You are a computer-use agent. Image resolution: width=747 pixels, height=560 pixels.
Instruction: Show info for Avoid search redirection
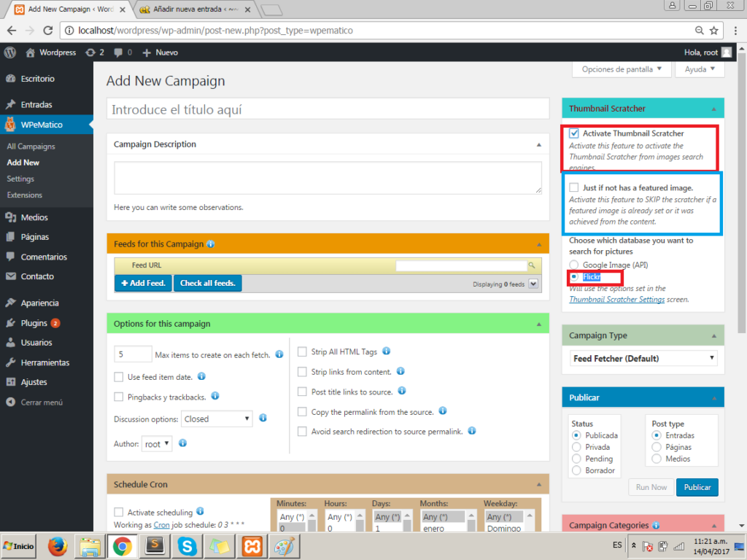472,431
